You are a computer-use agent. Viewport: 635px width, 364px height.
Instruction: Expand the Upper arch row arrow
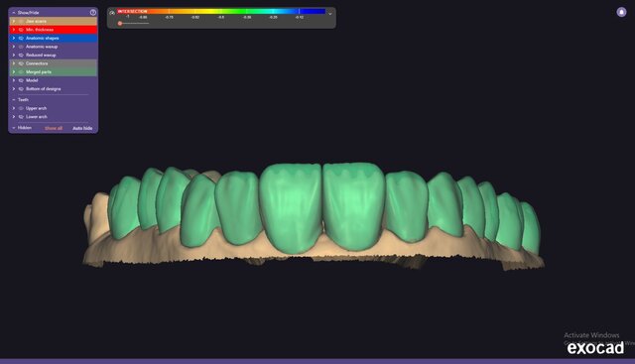coord(14,108)
